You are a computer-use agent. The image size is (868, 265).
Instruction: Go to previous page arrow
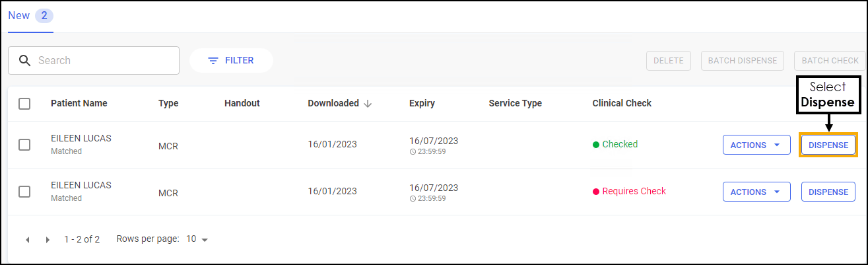coord(28,240)
